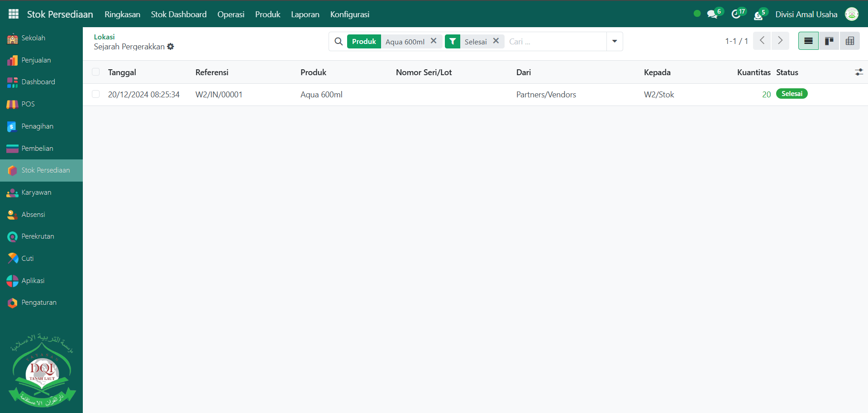Switch to list view

[808, 41]
